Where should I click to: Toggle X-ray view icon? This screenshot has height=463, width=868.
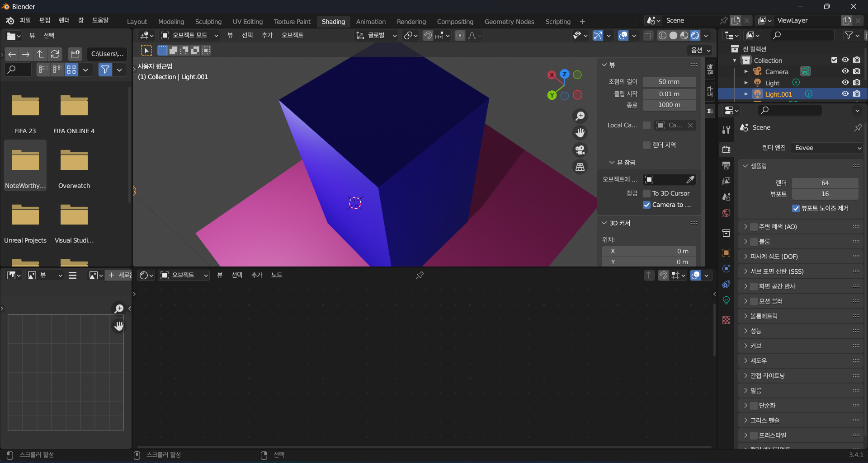[648, 36]
